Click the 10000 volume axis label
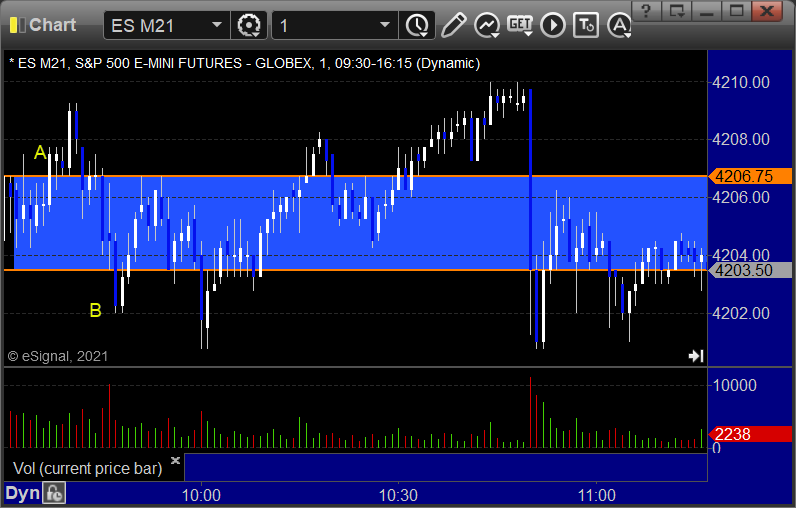Viewport: 796px width, 508px height. pos(735,385)
